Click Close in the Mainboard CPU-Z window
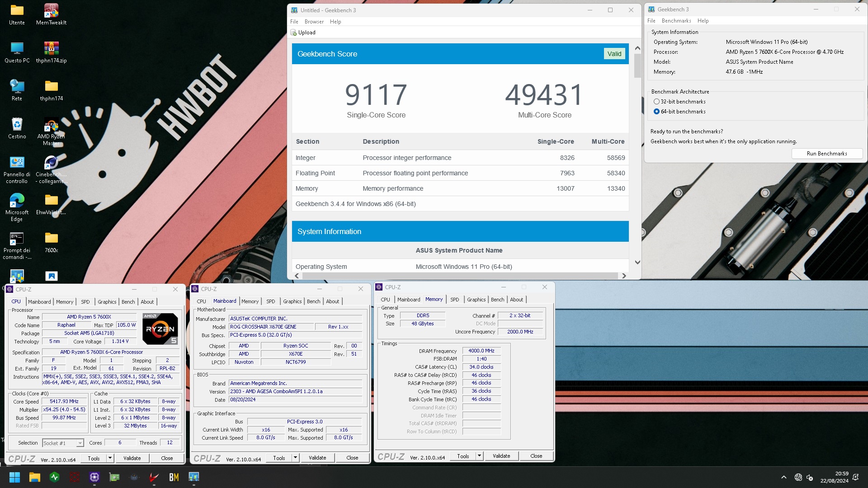The height and width of the screenshot is (488, 868). (x=352, y=458)
